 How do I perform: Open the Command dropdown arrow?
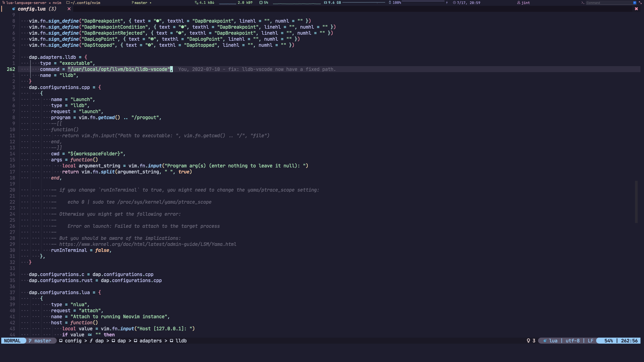pos(634,3)
